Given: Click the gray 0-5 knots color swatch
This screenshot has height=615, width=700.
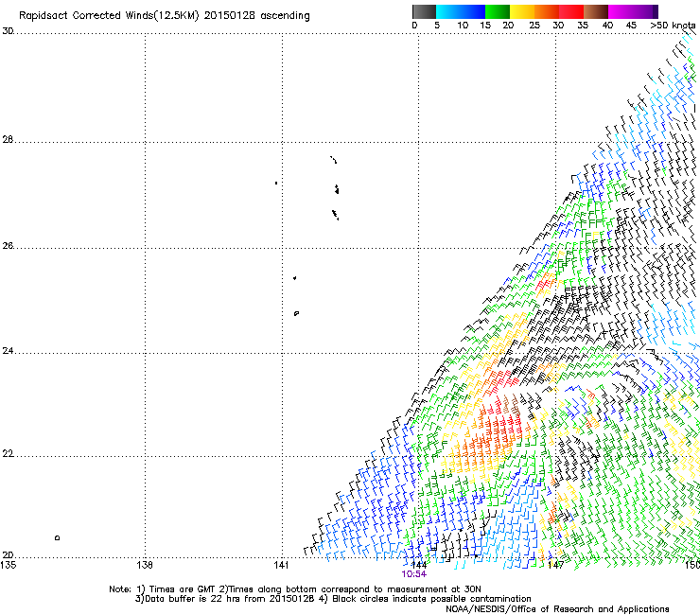Looking at the screenshot, I should [424, 11].
